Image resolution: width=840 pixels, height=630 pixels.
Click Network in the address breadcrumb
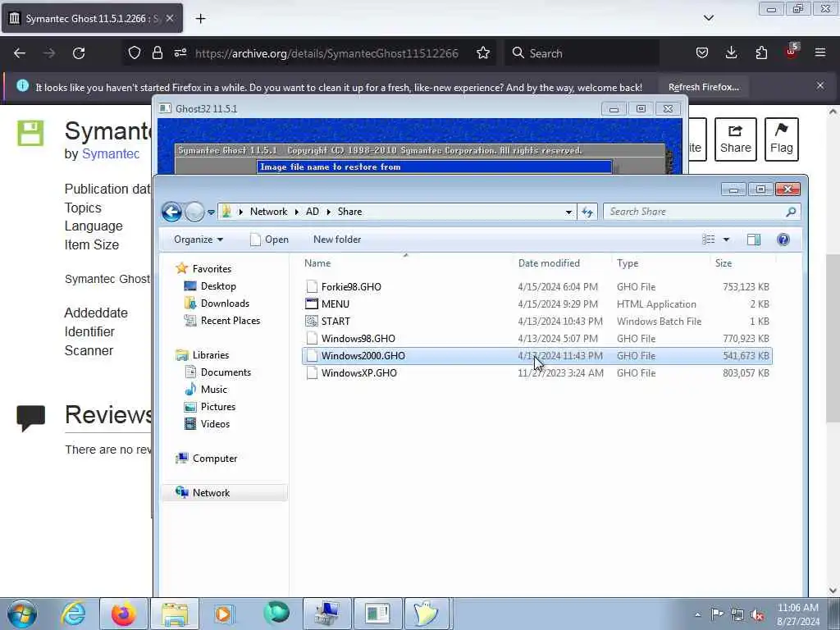tap(268, 212)
